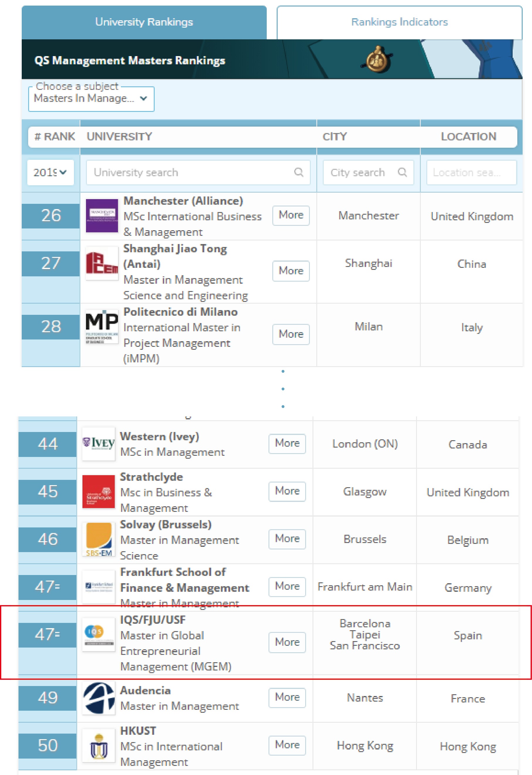The height and width of the screenshot is (775, 532).
Task: Open the Rankings Indicators tab
Action: click(399, 22)
